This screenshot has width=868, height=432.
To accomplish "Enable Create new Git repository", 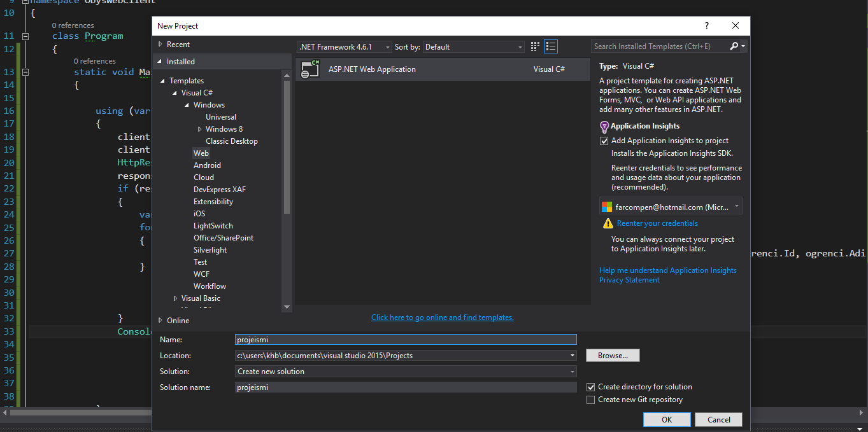I will coord(591,400).
